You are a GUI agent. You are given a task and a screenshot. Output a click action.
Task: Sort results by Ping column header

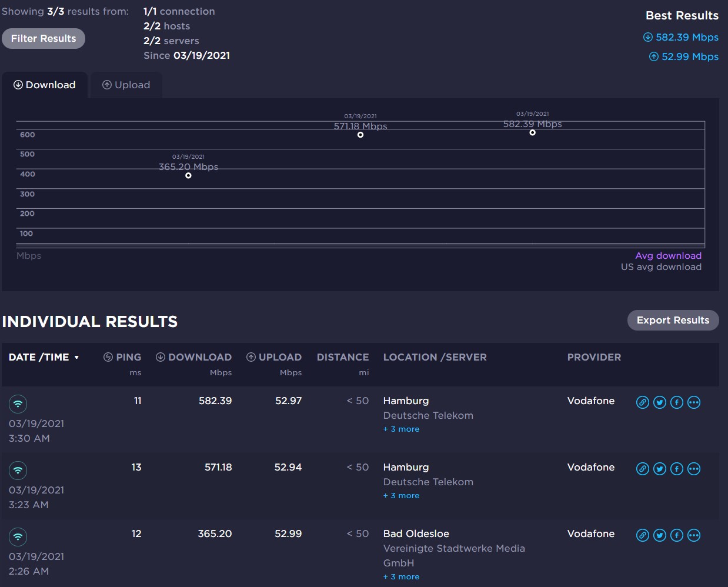point(122,357)
